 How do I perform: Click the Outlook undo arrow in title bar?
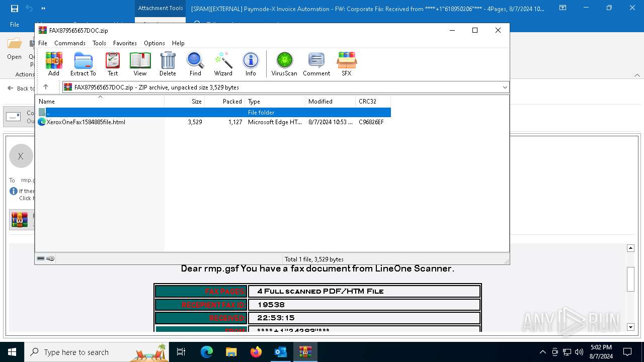point(29,8)
